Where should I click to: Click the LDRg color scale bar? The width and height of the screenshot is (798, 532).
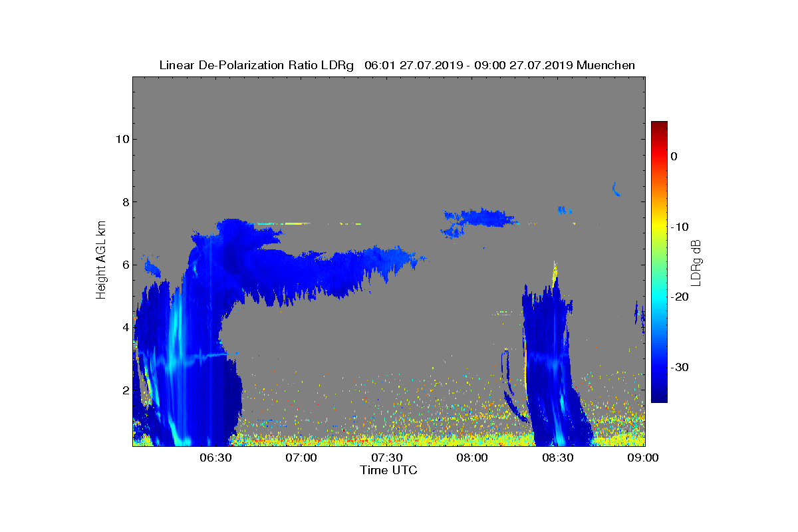(659, 262)
